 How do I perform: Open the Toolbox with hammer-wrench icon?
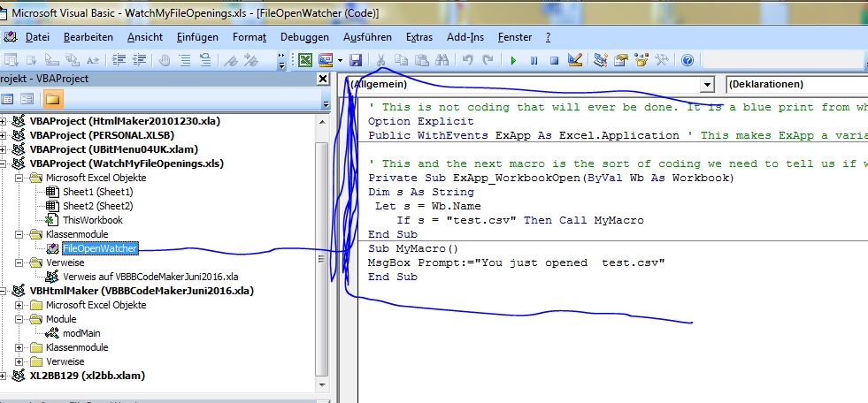tap(662, 60)
